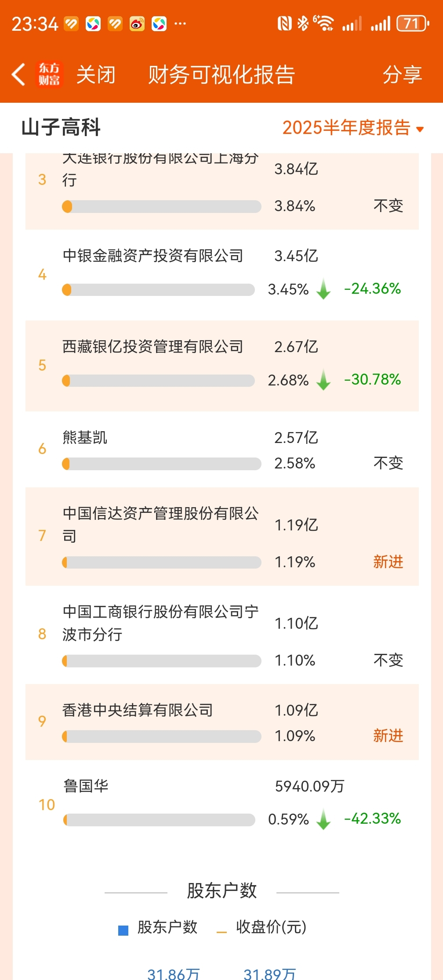Viewport: 443px width, 980px height.
Task: Tap the WiFi status icon
Action: click(x=323, y=23)
